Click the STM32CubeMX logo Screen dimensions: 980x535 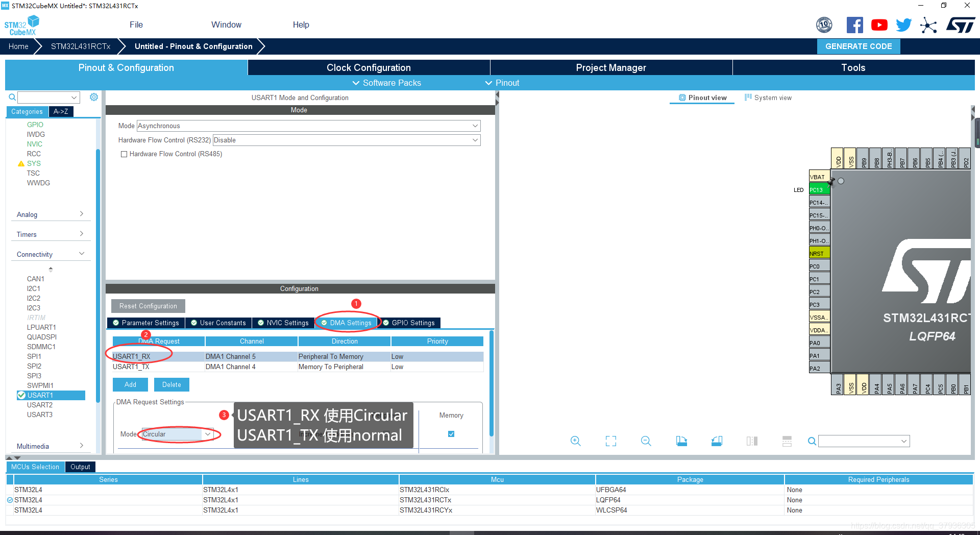pyautogui.click(x=22, y=25)
